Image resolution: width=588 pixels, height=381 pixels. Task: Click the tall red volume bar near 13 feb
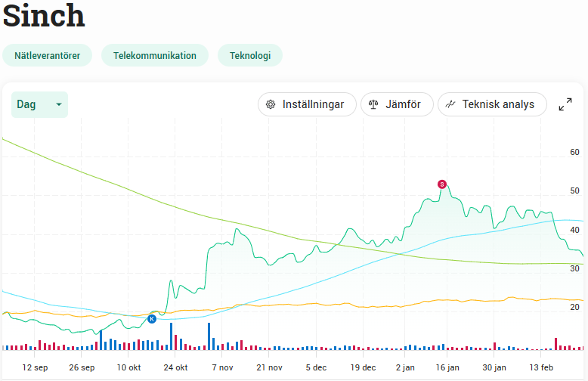coord(556,343)
